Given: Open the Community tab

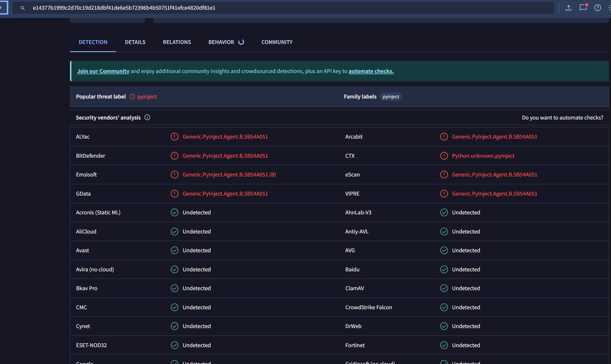Looking at the screenshot, I should 277,42.
